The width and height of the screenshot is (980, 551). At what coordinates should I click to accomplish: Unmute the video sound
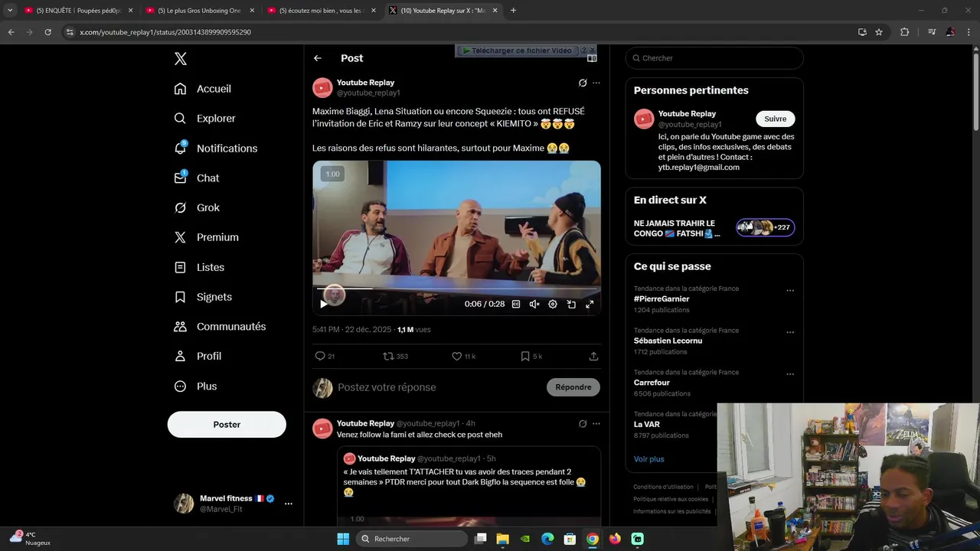534,304
